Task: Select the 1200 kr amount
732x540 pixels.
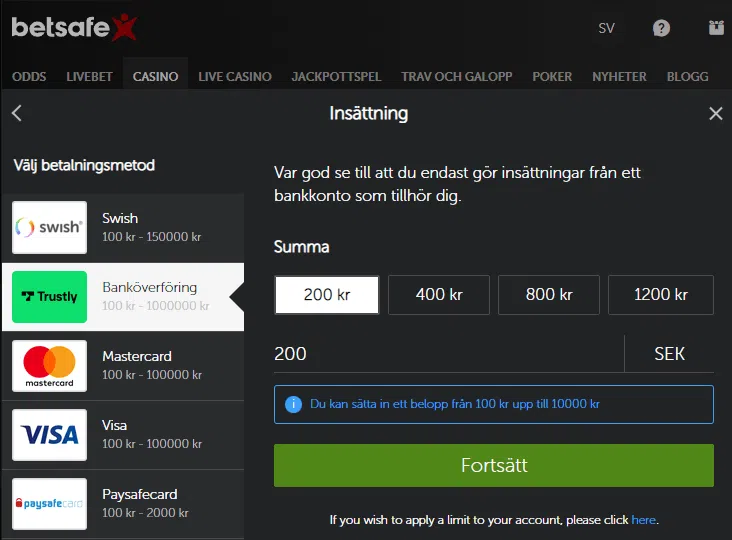Action: pyautogui.click(x=661, y=295)
